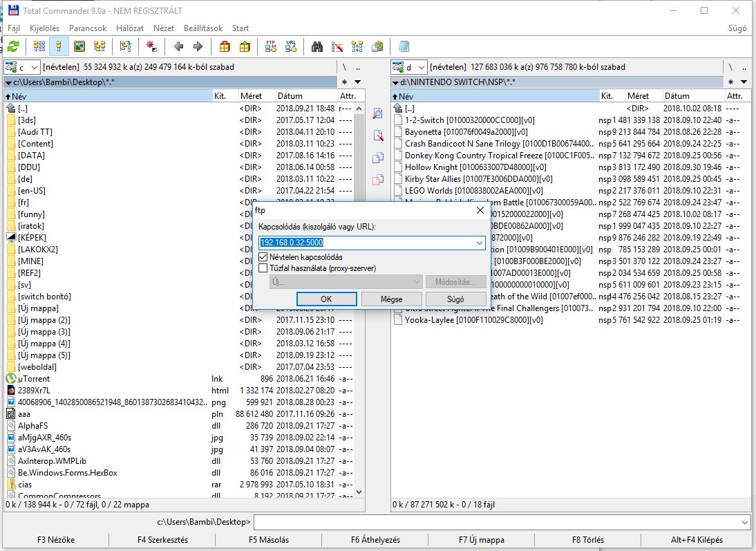This screenshot has height=551, width=756.
Task: Enable Tűzfal használata proxy checkbox
Action: click(x=263, y=268)
